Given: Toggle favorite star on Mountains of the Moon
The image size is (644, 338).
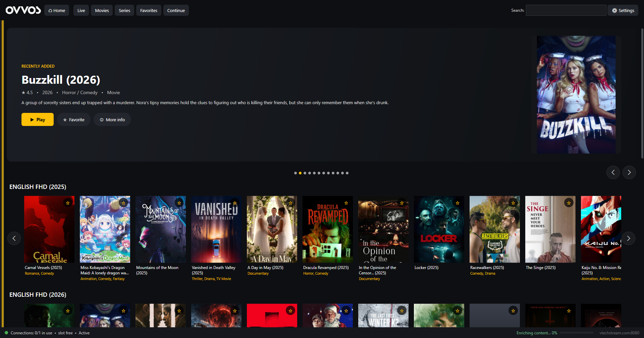Looking at the screenshot, I should 179,203.
